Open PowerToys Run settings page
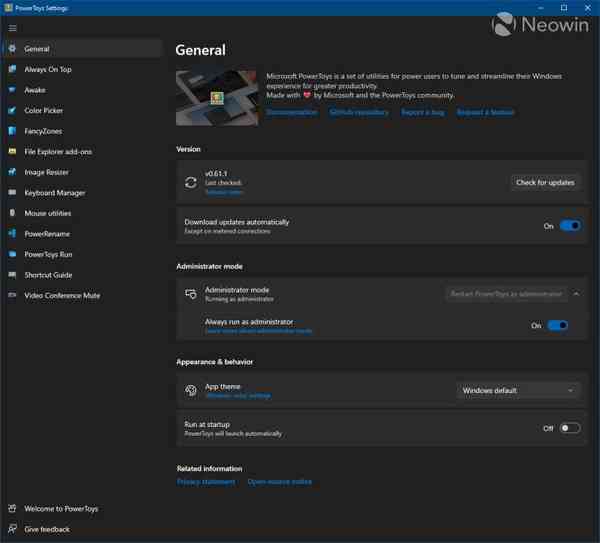This screenshot has width=600, height=543. point(48,254)
